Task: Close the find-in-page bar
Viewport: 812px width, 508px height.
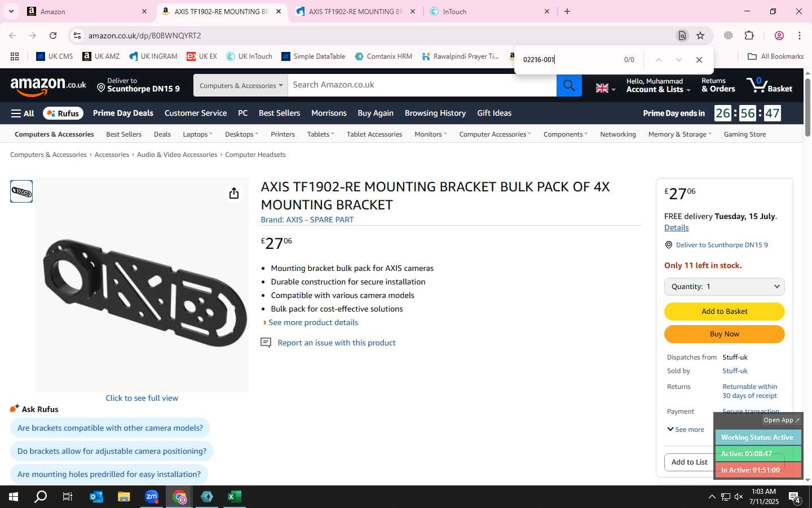Action: [x=699, y=60]
